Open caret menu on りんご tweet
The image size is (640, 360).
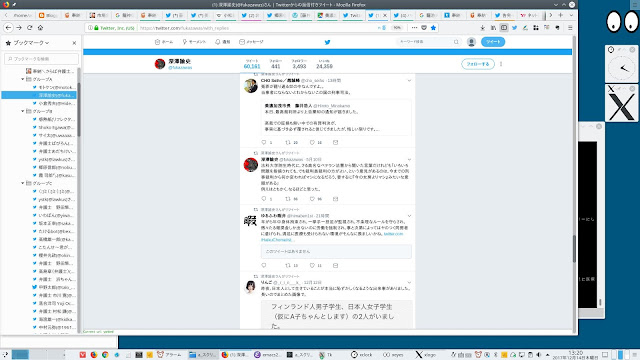409,282
